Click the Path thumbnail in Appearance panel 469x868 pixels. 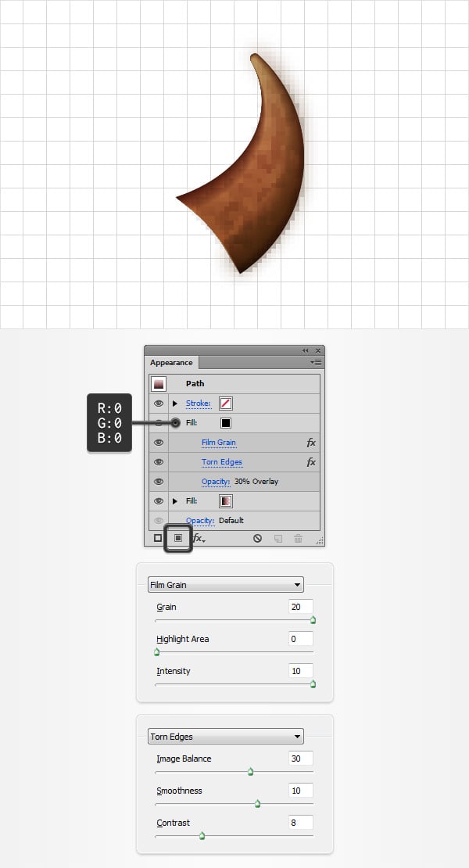[x=159, y=384]
